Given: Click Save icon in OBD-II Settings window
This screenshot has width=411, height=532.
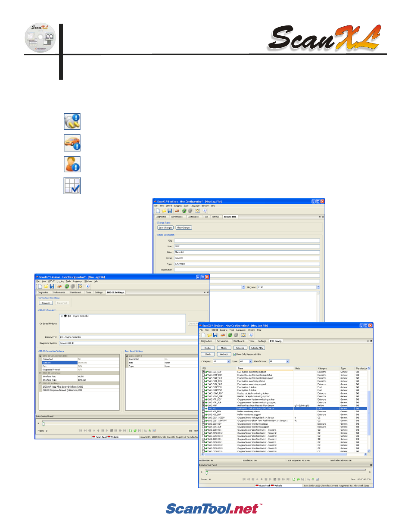Looking at the screenshot, I should click(x=52, y=286).
